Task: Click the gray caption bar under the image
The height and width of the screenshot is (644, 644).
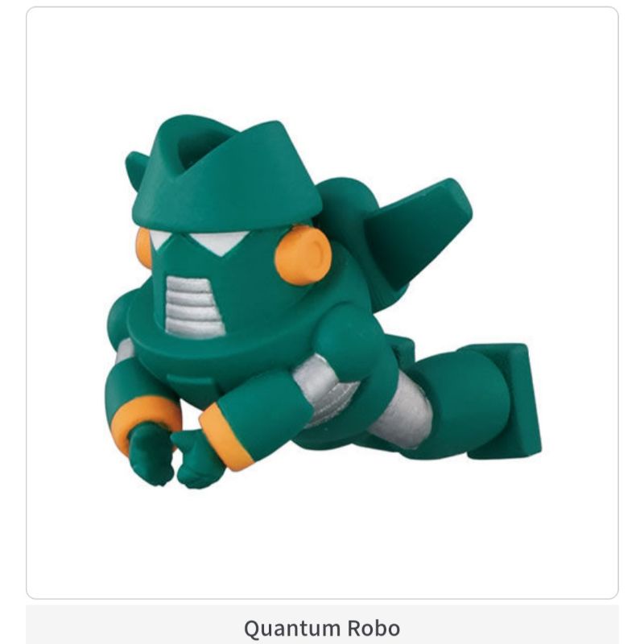Action: [x=322, y=625]
